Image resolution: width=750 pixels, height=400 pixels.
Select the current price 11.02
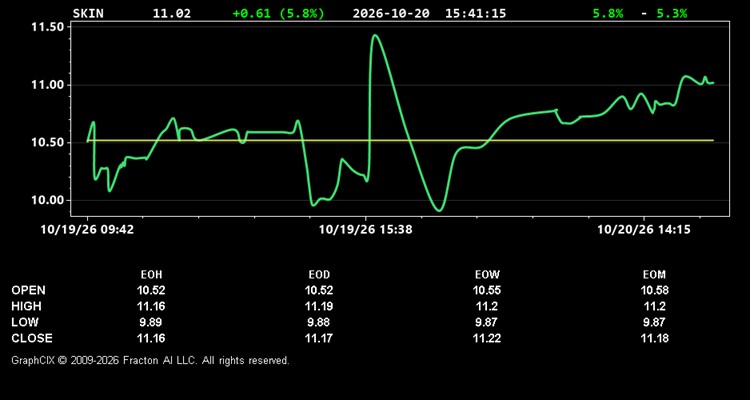[x=172, y=13]
